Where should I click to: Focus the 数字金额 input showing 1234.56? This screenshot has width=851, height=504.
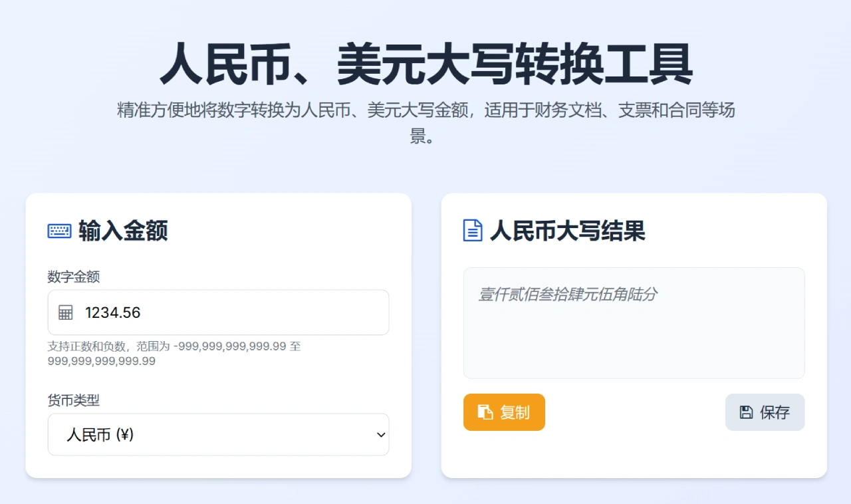tap(233, 313)
